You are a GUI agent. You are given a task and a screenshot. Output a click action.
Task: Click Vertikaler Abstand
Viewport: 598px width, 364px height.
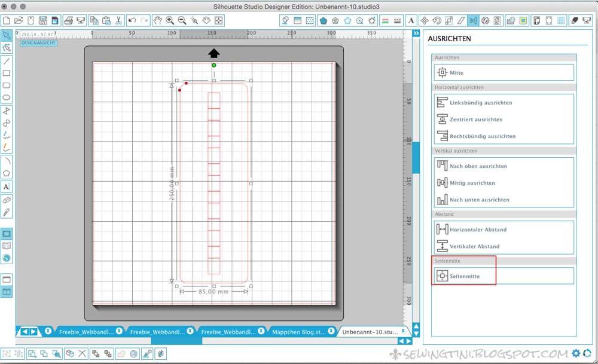504,246
